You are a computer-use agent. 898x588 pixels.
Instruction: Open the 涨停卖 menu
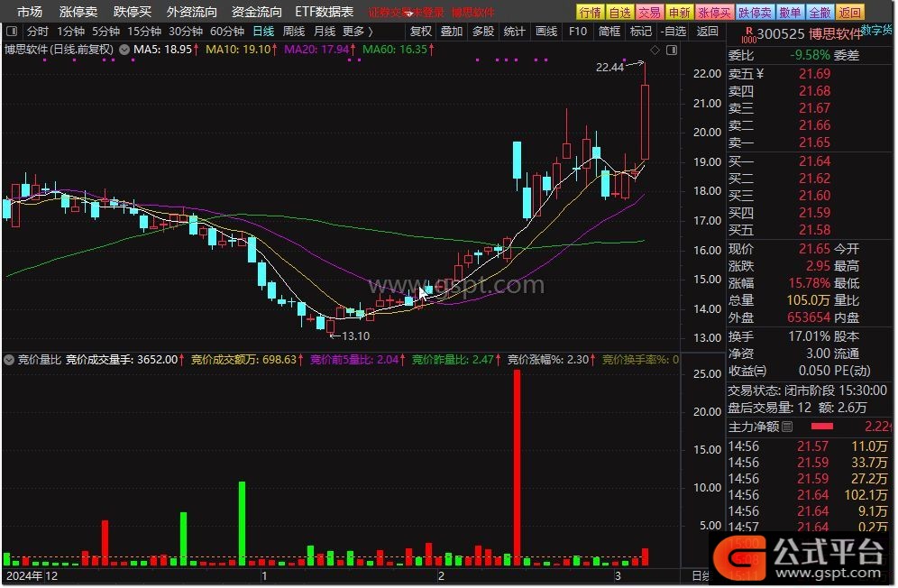click(x=78, y=12)
